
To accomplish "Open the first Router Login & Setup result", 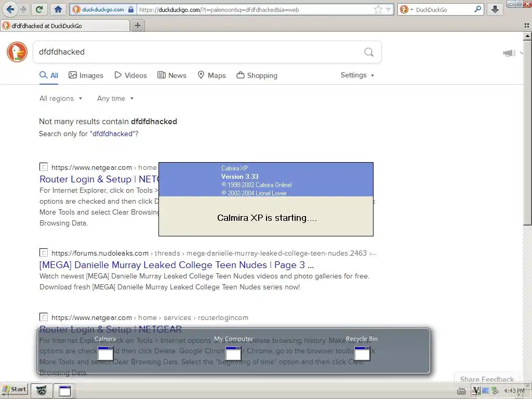I will 99,179.
